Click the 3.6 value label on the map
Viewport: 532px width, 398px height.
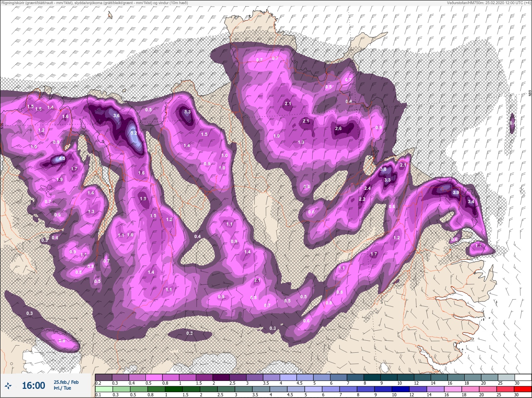(116, 115)
